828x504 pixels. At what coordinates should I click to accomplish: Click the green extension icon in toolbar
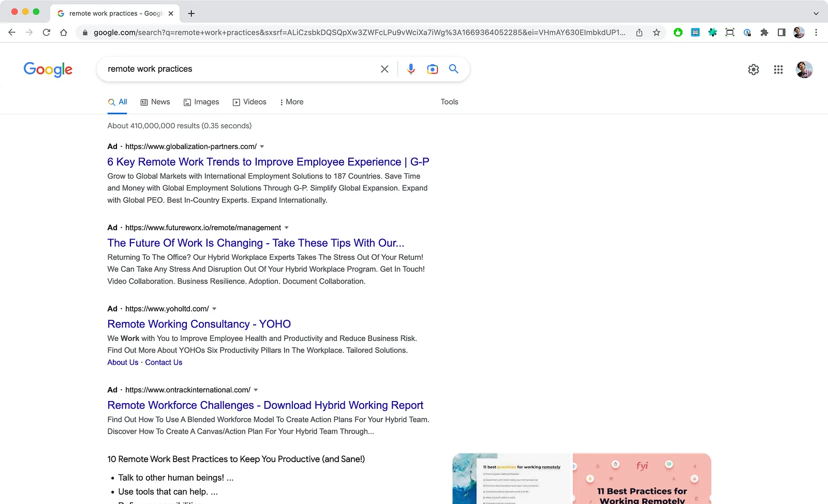point(678,32)
